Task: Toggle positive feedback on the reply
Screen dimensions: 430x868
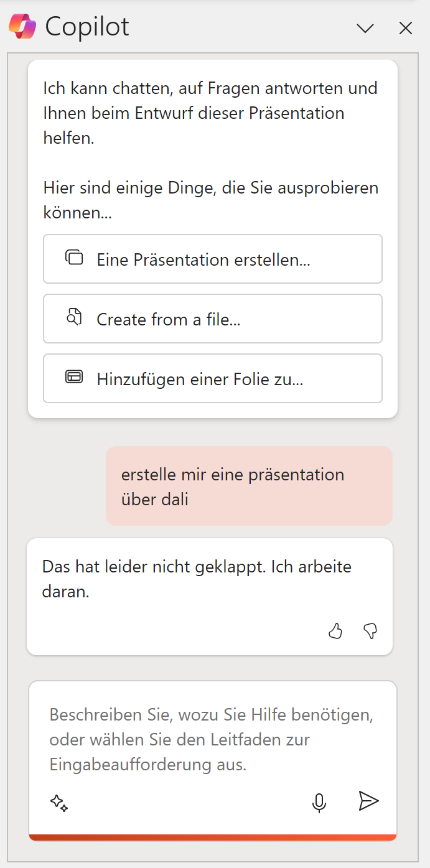Action: click(335, 631)
